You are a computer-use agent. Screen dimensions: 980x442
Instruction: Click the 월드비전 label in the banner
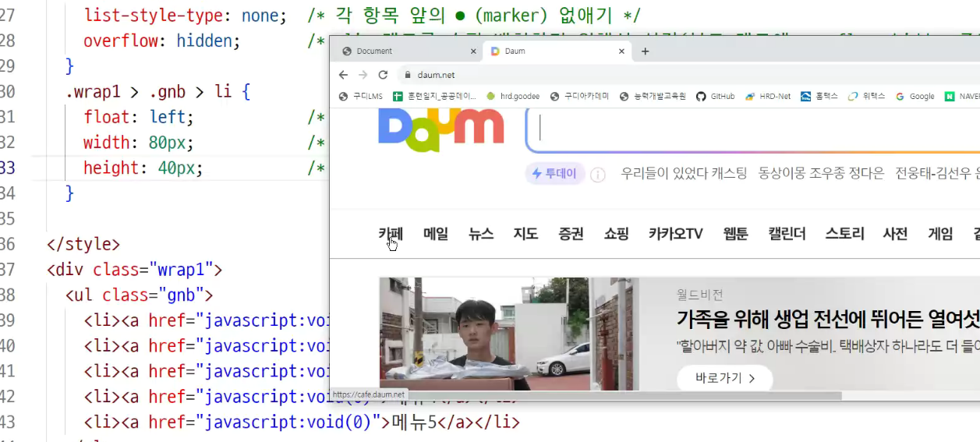pyautogui.click(x=700, y=295)
